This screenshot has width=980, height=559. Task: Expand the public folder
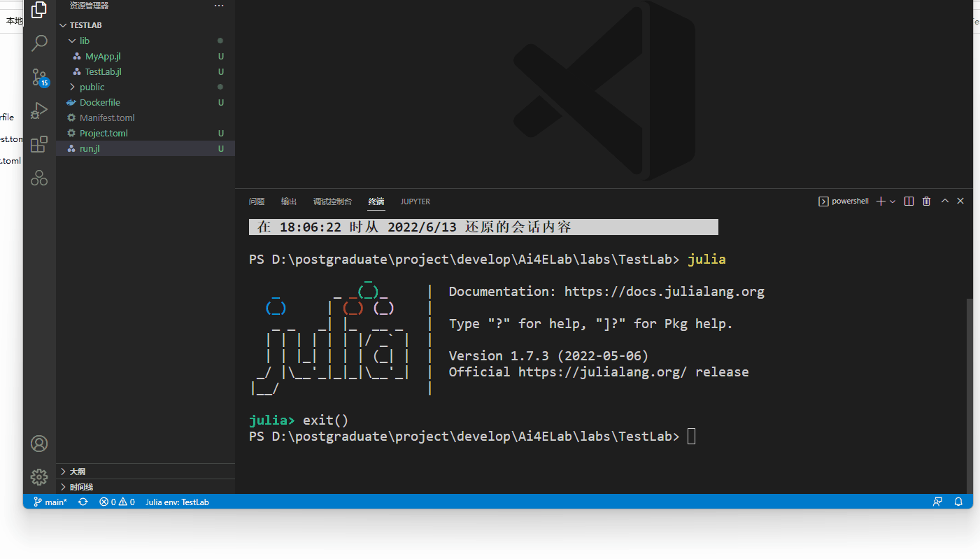coord(145,87)
